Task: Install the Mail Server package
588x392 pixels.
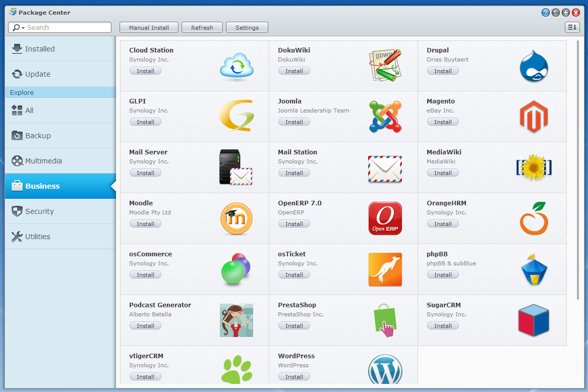Action: [x=146, y=173]
